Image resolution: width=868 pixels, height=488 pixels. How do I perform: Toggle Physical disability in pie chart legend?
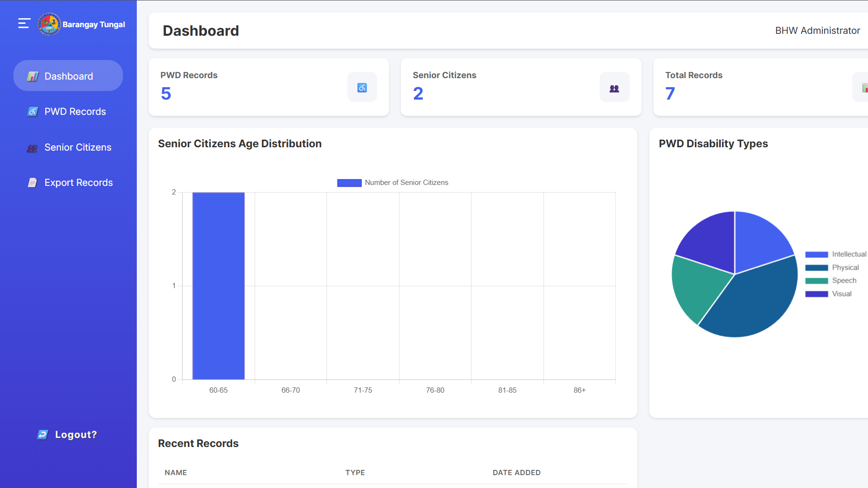tap(817, 267)
